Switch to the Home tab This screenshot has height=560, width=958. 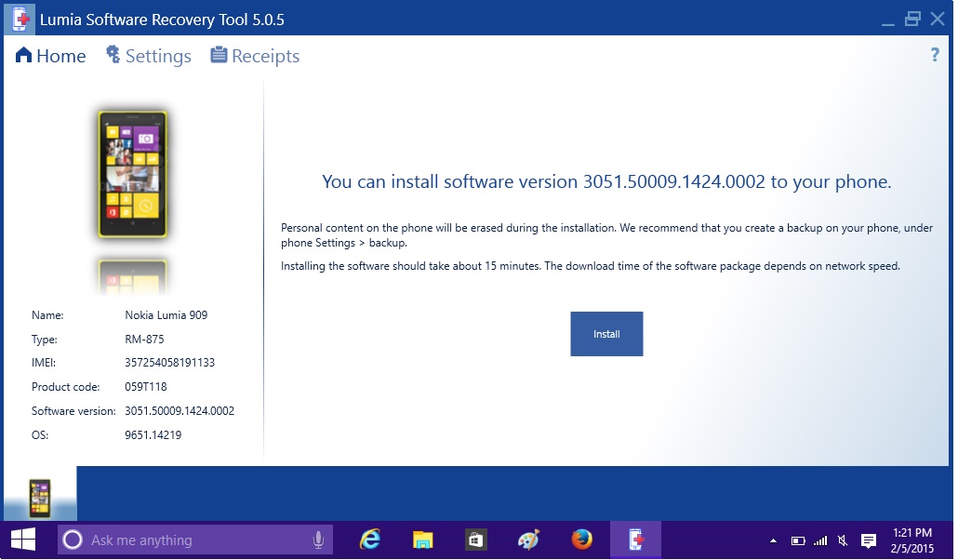point(59,55)
